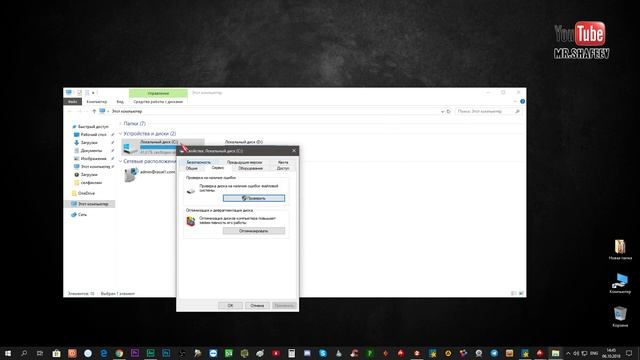
Task: Go to the Доступ tab
Action: click(283, 168)
